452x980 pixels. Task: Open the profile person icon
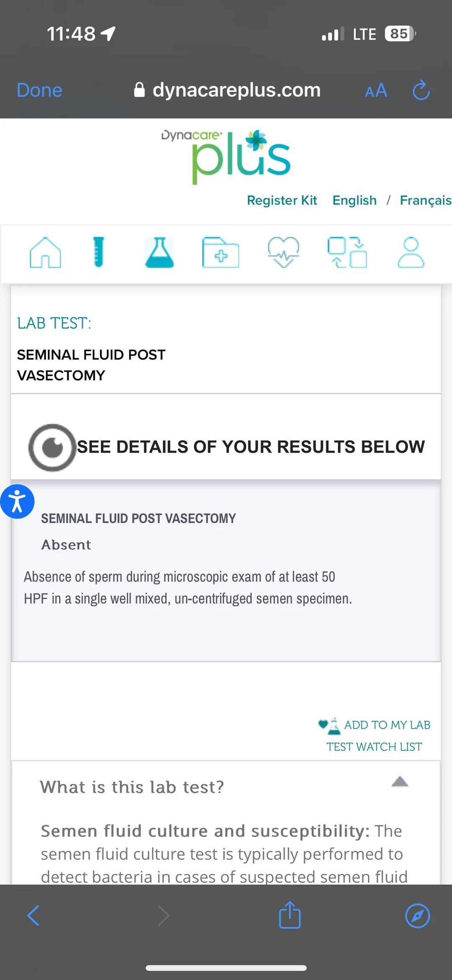click(411, 253)
